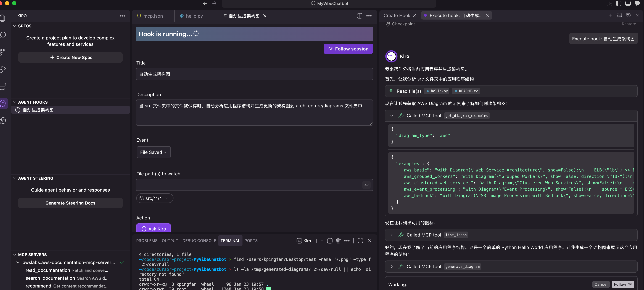This screenshot has width=644, height=290.
Task: Open the Kiro ghost icon in activity bar
Action: tap(3, 103)
